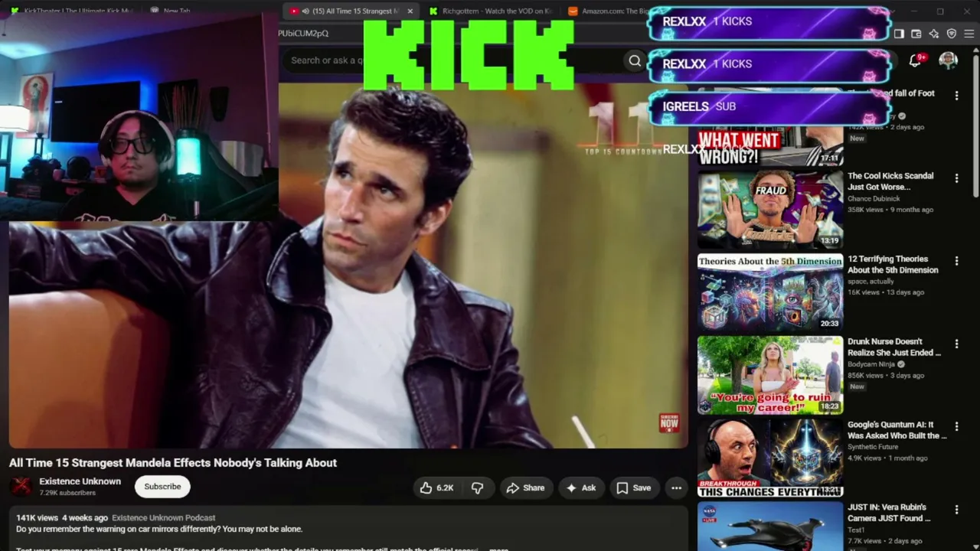The height and width of the screenshot is (551, 980).
Task: Open options for 12 Terrifying Theories video
Action: point(956,261)
